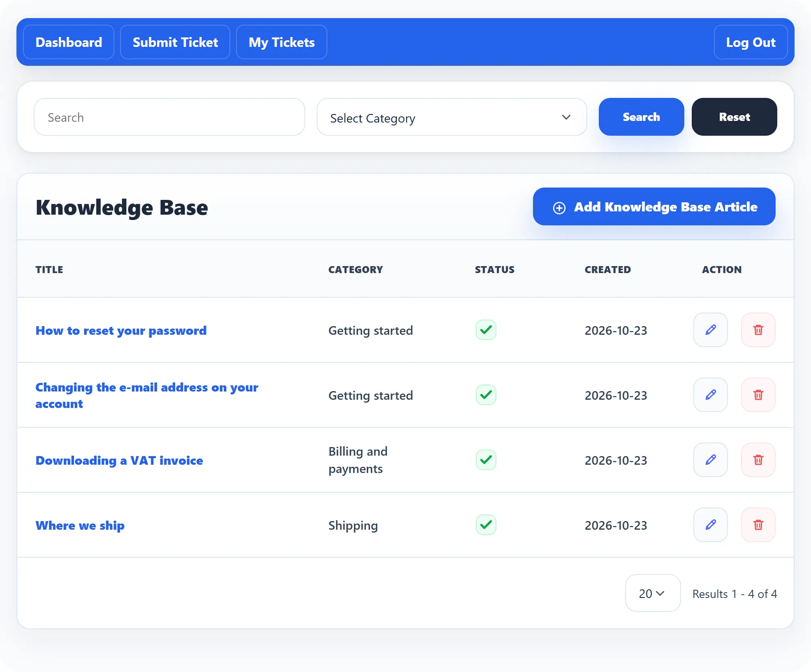Viewport: 811px width, 672px height.
Task: Open the results-per-page dropdown showing 20
Action: tap(653, 593)
